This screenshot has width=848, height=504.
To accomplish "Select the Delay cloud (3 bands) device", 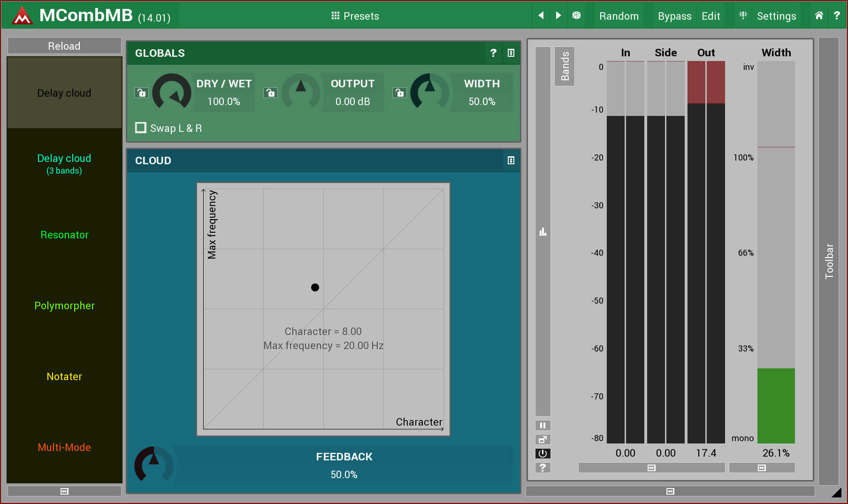I will (x=64, y=164).
